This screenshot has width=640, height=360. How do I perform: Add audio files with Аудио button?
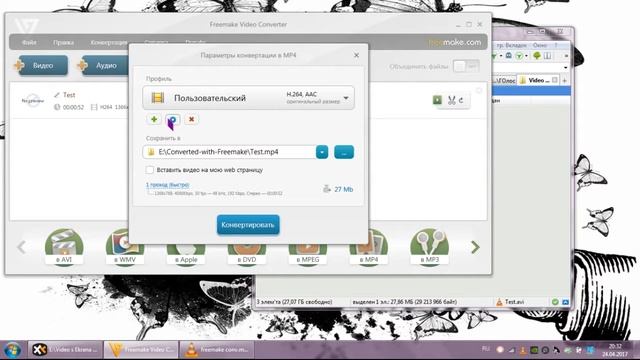(104, 65)
